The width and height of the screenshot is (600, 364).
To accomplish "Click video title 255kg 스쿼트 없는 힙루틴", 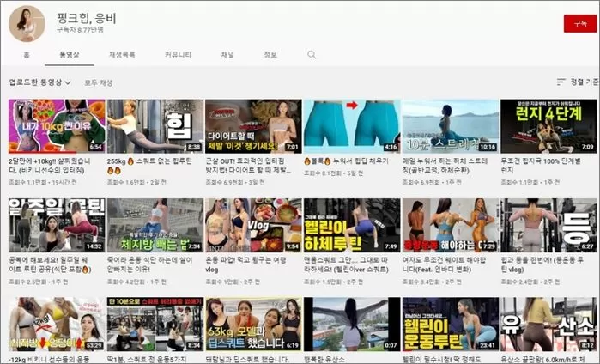I will 149,166.
